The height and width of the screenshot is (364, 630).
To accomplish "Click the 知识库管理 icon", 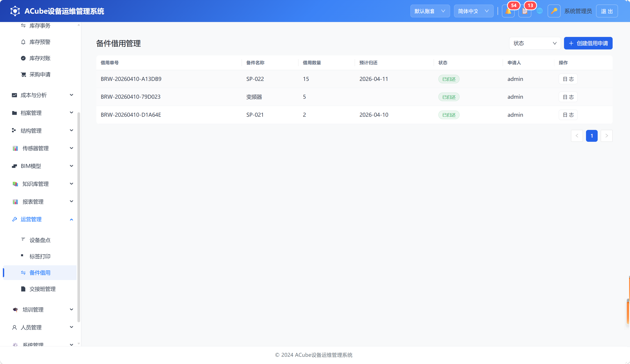I will pyautogui.click(x=15, y=184).
